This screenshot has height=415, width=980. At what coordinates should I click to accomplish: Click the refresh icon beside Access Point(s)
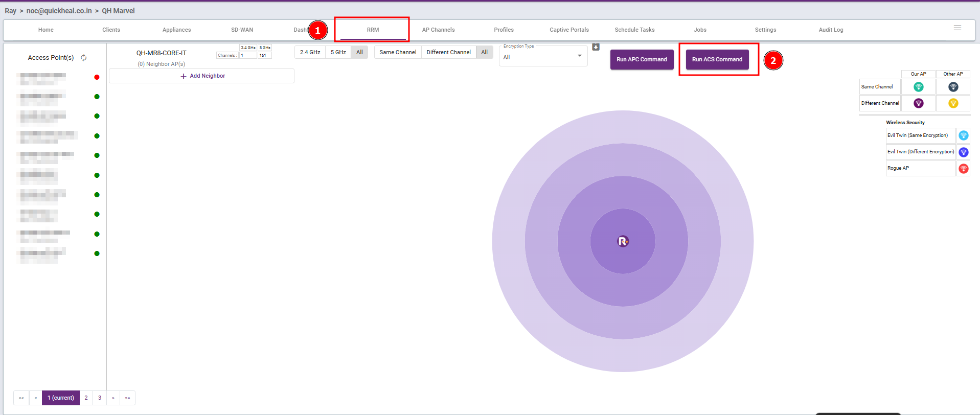tap(84, 58)
